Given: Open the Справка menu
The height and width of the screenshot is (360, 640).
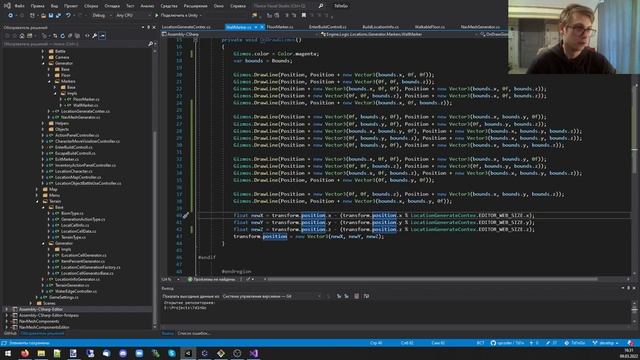Looking at the screenshot, I should [238, 6].
